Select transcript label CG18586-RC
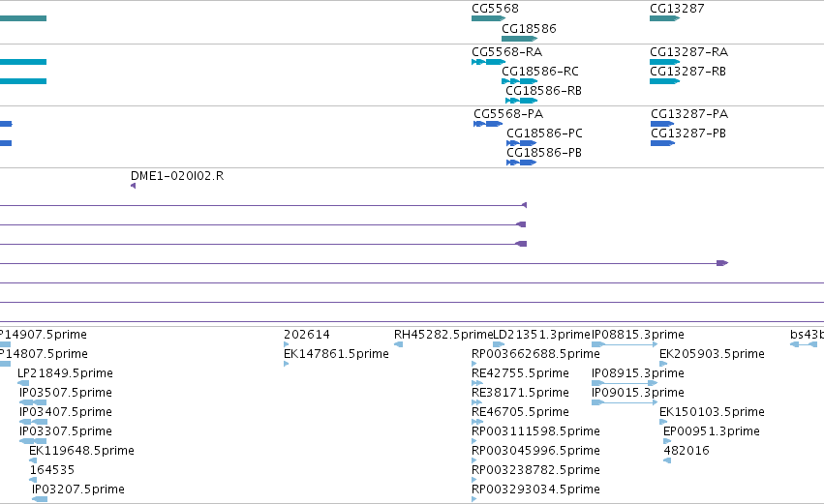The width and height of the screenshot is (824, 504). tap(540, 72)
